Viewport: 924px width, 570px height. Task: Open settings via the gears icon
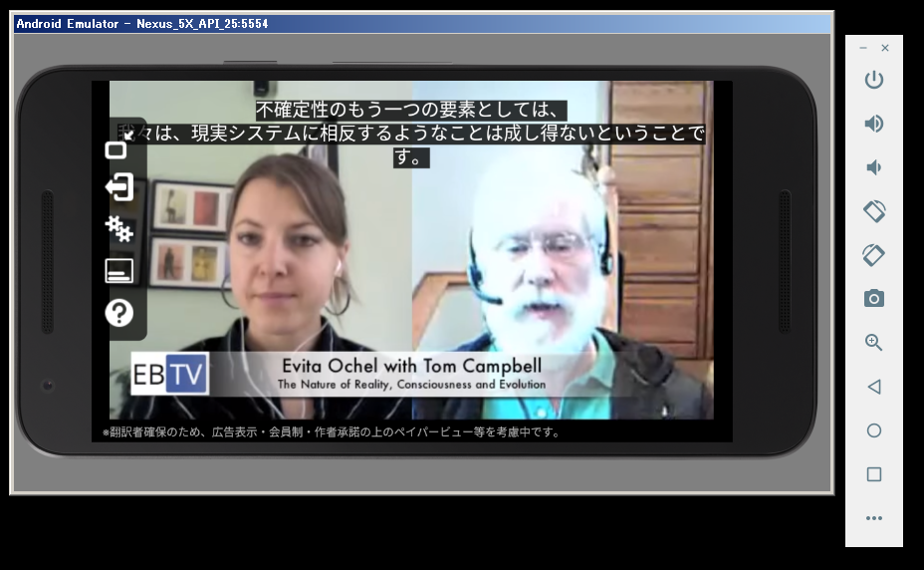point(118,229)
